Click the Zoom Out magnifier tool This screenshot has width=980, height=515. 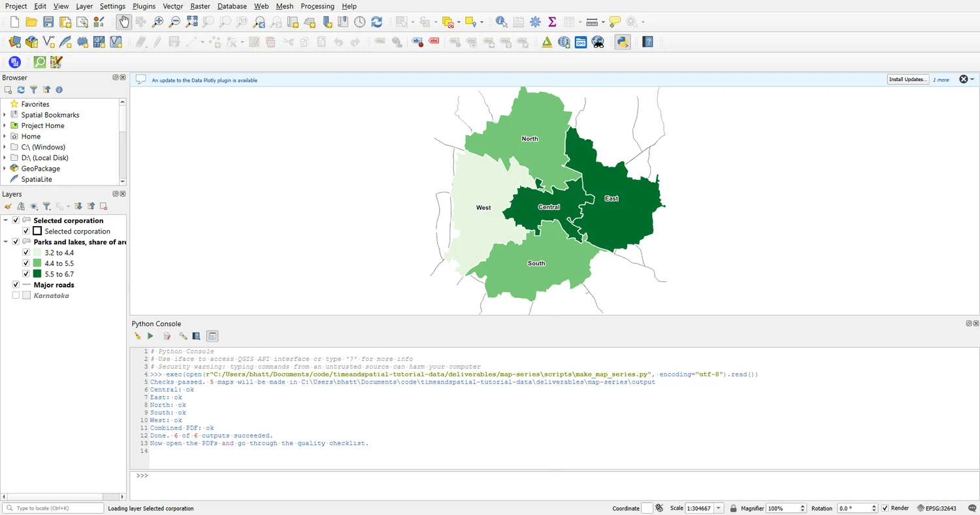[x=174, y=22]
